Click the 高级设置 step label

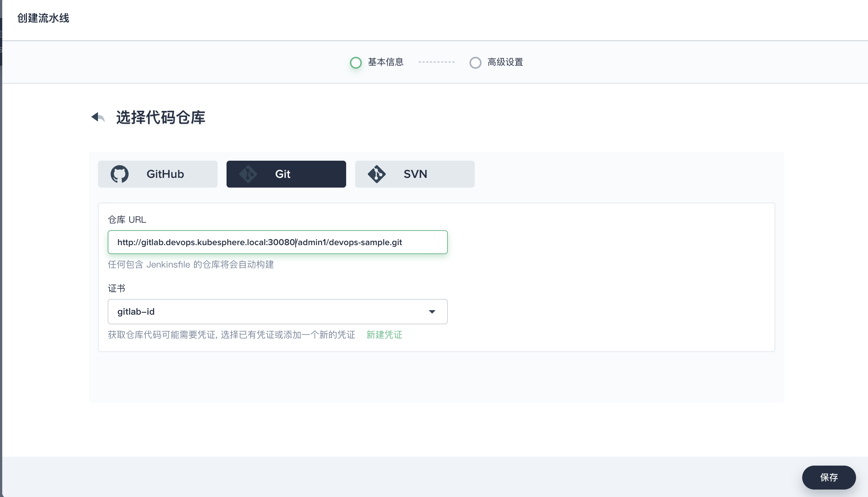coord(505,62)
